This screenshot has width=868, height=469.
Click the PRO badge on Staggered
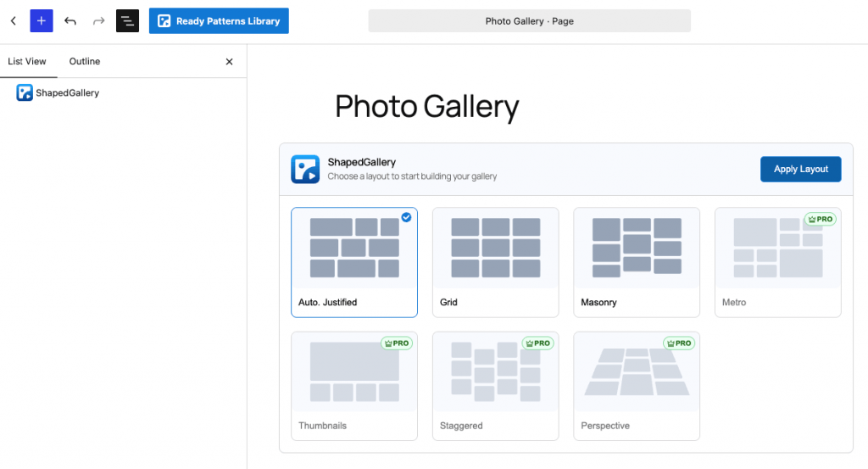pyautogui.click(x=538, y=343)
